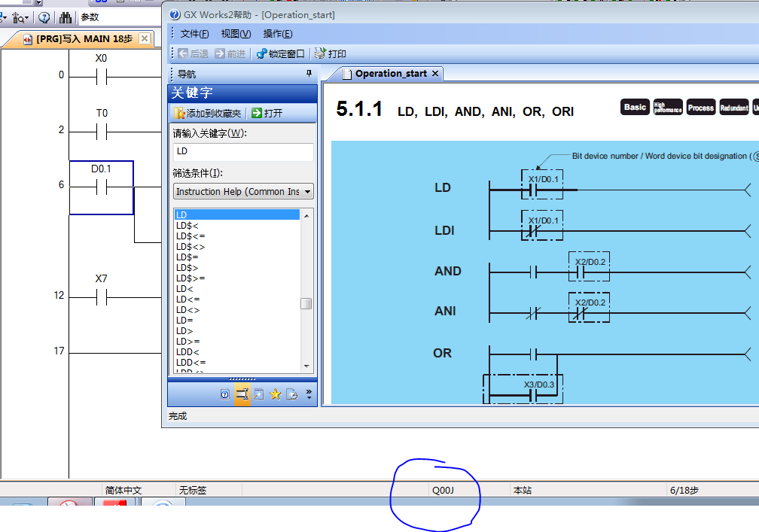Open the 文件(F) menu

[x=194, y=34]
